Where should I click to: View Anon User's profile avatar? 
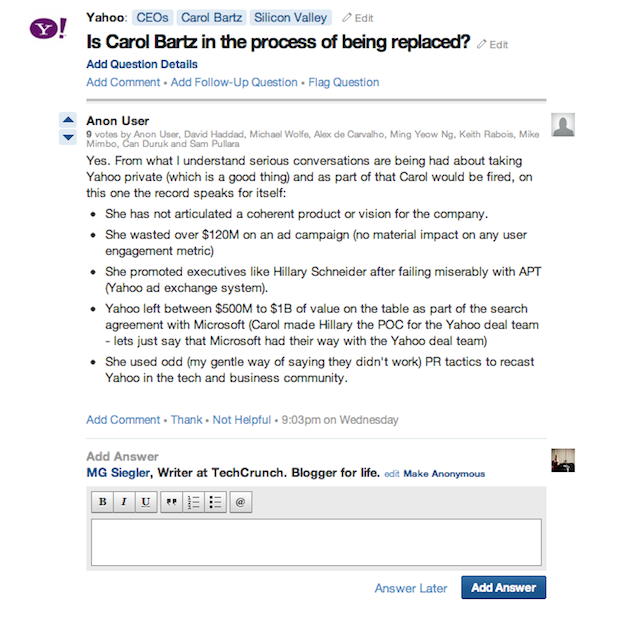[x=564, y=125]
